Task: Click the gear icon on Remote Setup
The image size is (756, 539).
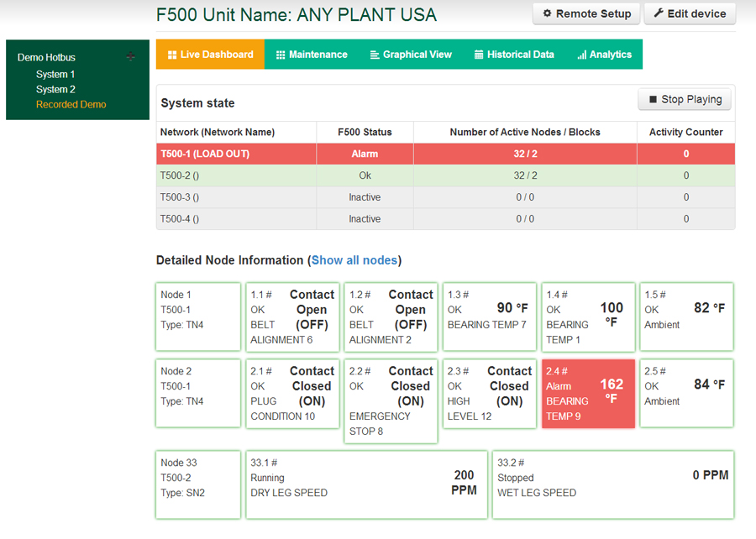Action: [x=547, y=13]
